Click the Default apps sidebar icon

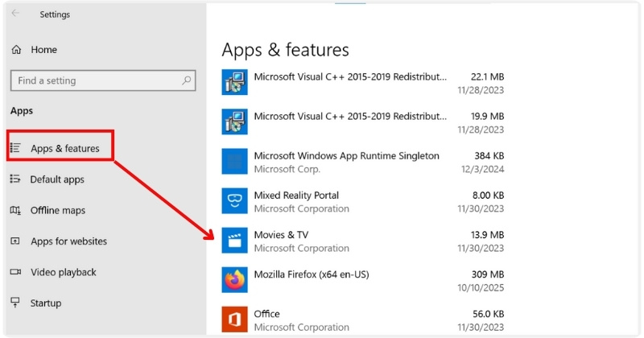pyautogui.click(x=15, y=179)
